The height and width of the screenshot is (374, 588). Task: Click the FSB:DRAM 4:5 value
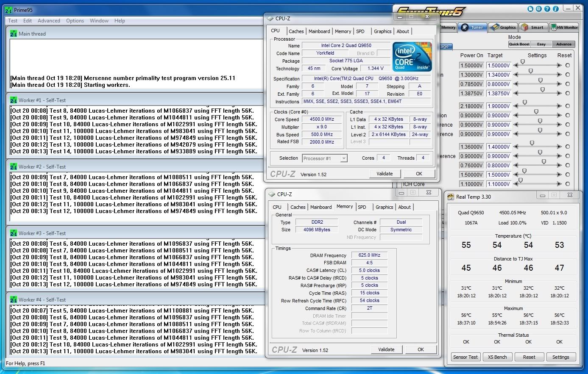click(369, 263)
